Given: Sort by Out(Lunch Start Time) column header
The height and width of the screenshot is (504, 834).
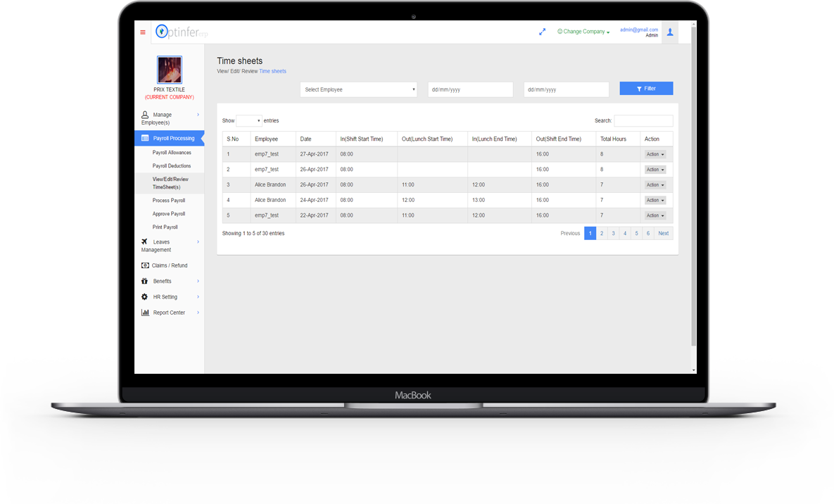Looking at the screenshot, I should coord(432,139).
